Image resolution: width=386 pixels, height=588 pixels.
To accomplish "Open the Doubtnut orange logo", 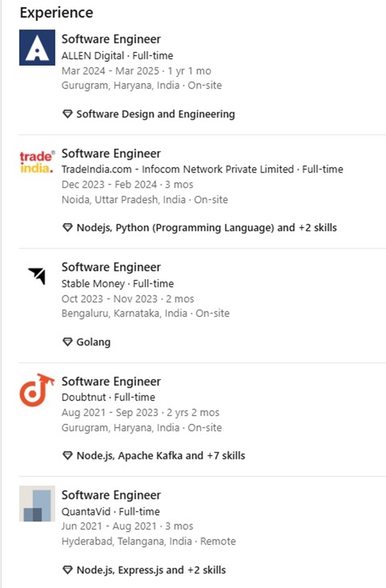I will [x=37, y=390].
